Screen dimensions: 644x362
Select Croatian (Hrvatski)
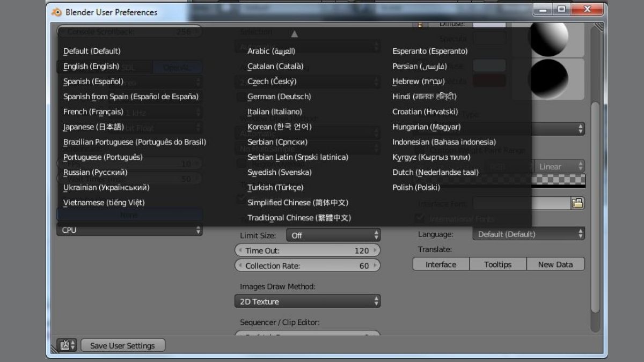tap(425, 112)
